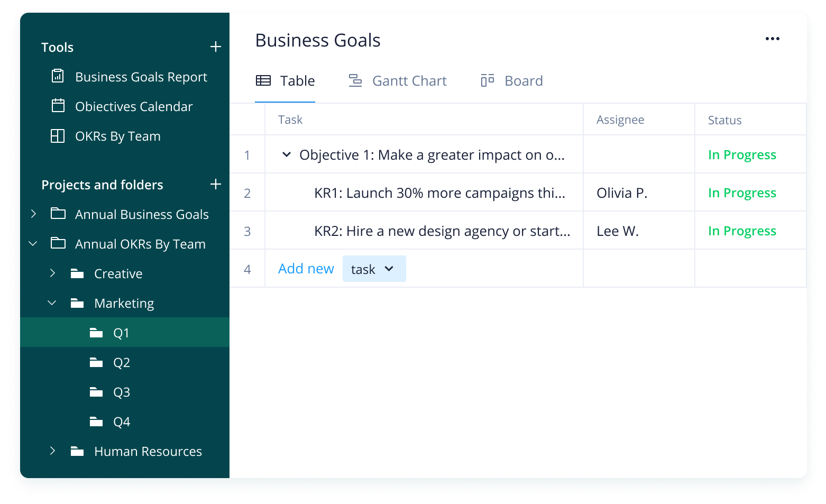This screenshot has height=504, width=826.
Task: Click the OKRs By Team layout icon
Action: pyautogui.click(x=58, y=136)
